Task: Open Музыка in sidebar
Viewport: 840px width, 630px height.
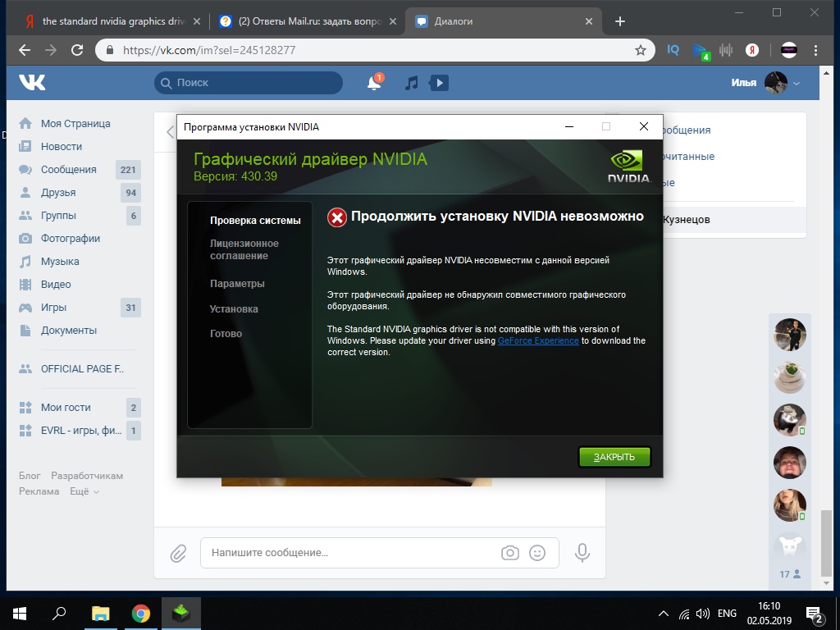Action: 60,262
